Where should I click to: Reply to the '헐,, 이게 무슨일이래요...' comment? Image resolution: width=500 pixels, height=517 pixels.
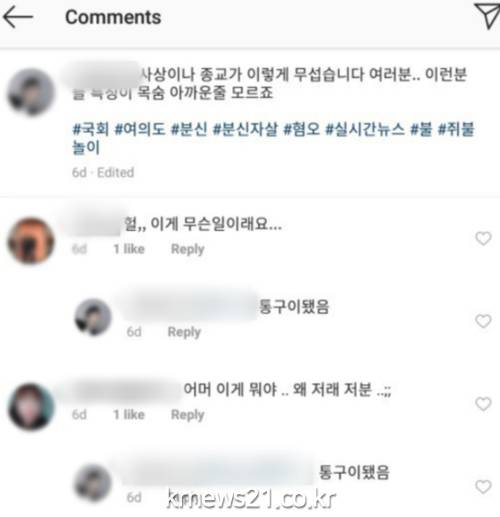187,249
